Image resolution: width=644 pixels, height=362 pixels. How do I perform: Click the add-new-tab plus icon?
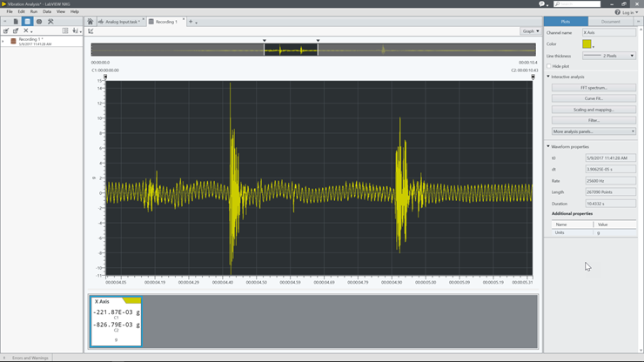[x=191, y=22]
